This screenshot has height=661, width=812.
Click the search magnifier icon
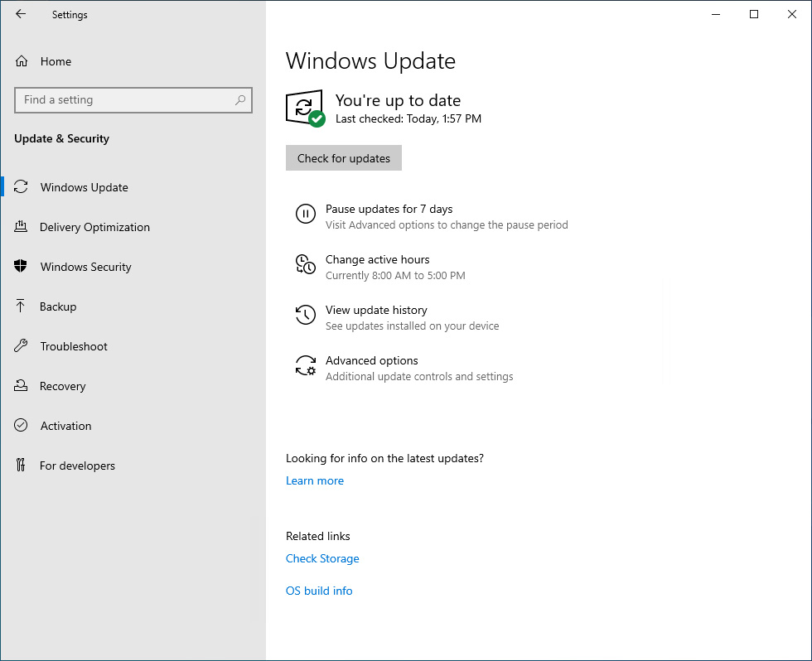click(240, 100)
